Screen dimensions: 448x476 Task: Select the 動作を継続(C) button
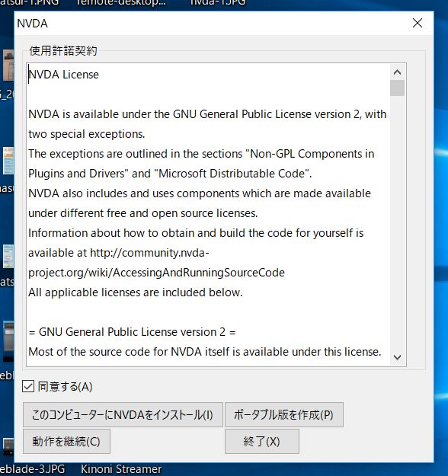point(66,442)
